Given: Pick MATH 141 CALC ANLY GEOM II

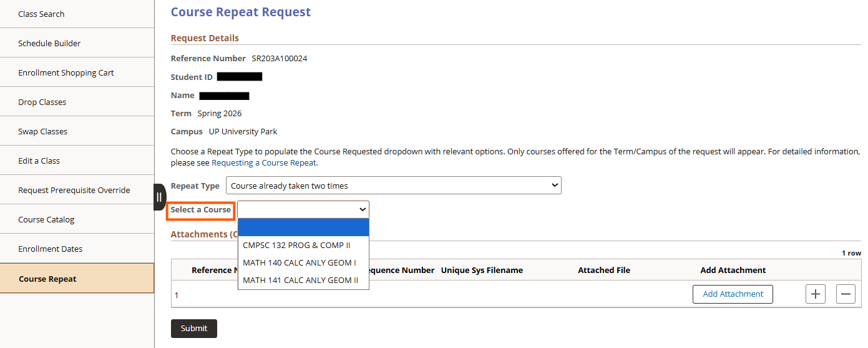Looking at the screenshot, I should [300, 281].
